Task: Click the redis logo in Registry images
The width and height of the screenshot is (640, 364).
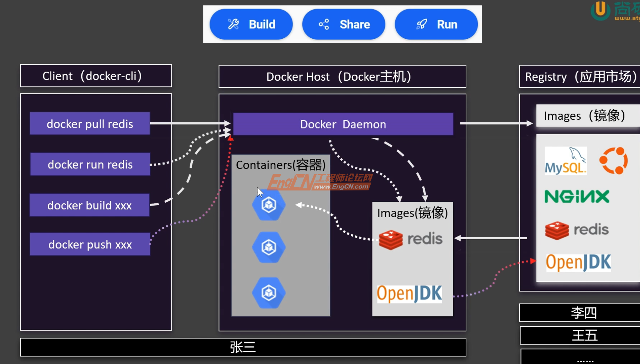Action: point(577,230)
